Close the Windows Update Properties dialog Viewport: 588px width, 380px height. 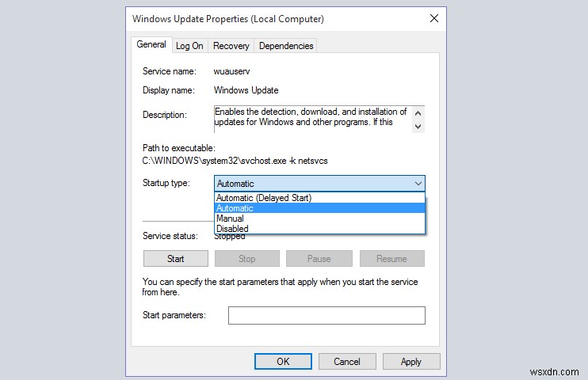coord(434,18)
